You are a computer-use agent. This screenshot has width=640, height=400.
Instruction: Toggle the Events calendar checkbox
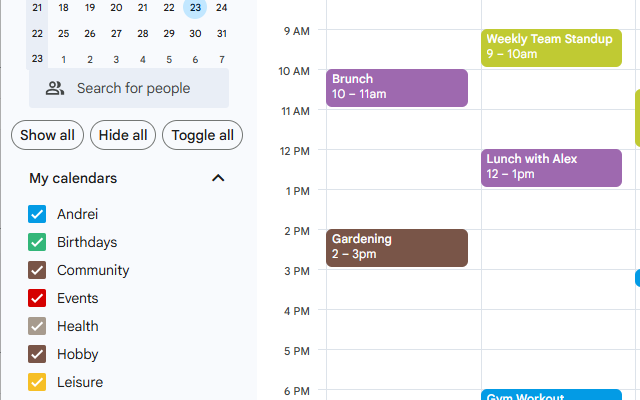[37, 298]
